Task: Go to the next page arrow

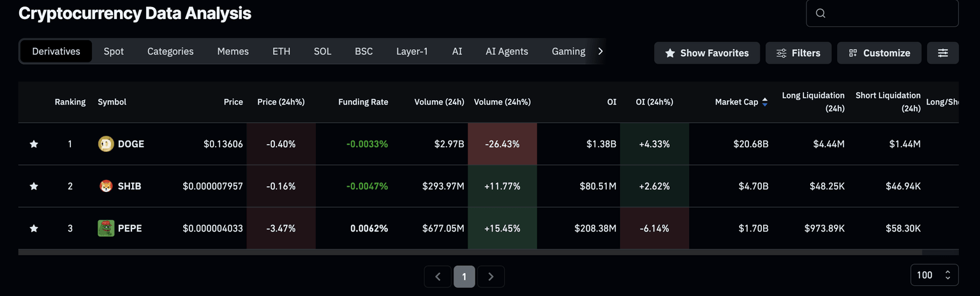Action: (491, 277)
